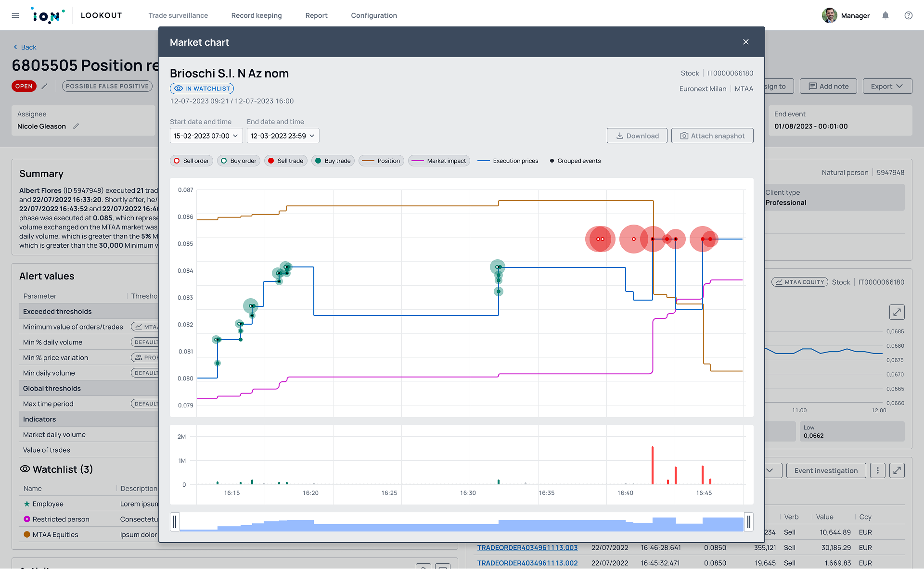Image resolution: width=924 pixels, height=569 pixels.
Task: Close the Market chart dialog
Action: coord(746,42)
